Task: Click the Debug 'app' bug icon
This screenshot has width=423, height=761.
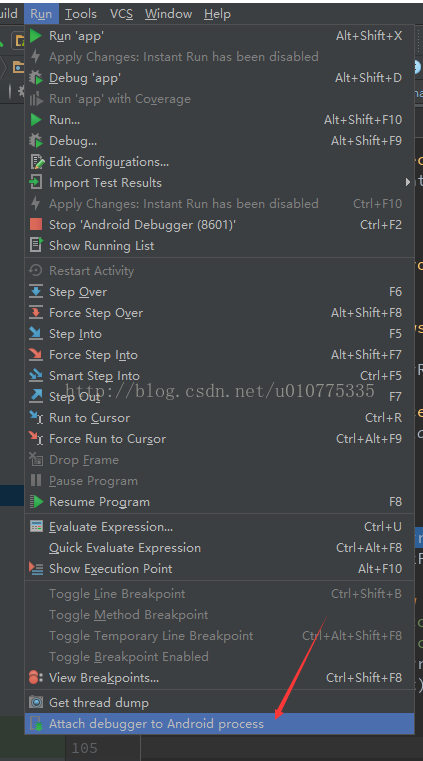Action: (36, 78)
